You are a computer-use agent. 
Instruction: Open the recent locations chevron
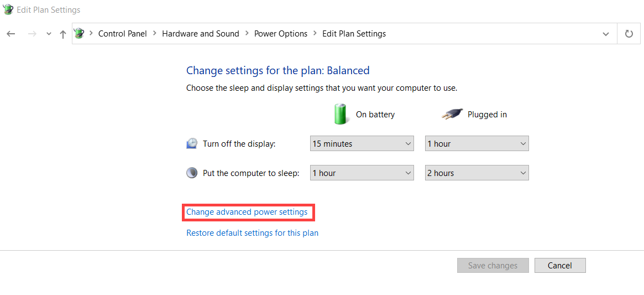[x=49, y=34]
